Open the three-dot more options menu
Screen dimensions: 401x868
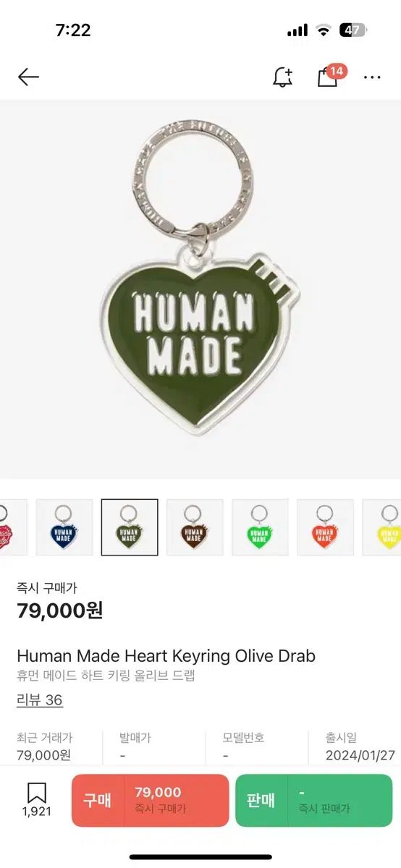pyautogui.click(x=372, y=77)
